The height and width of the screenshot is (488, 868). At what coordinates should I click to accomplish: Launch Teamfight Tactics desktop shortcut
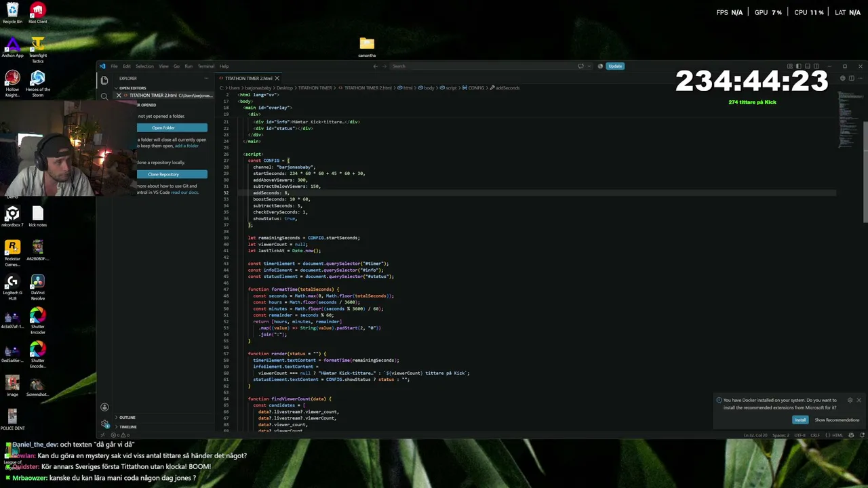37,49
